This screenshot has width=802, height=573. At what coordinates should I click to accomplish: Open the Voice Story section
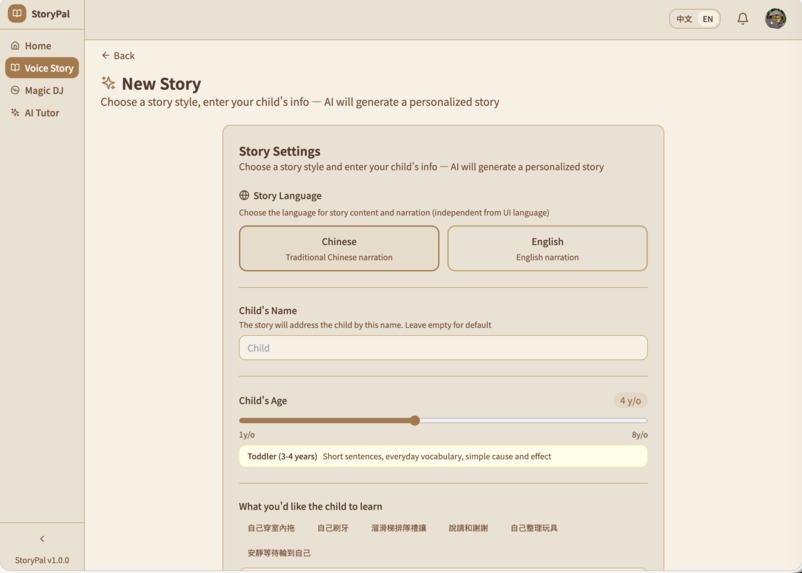click(42, 68)
